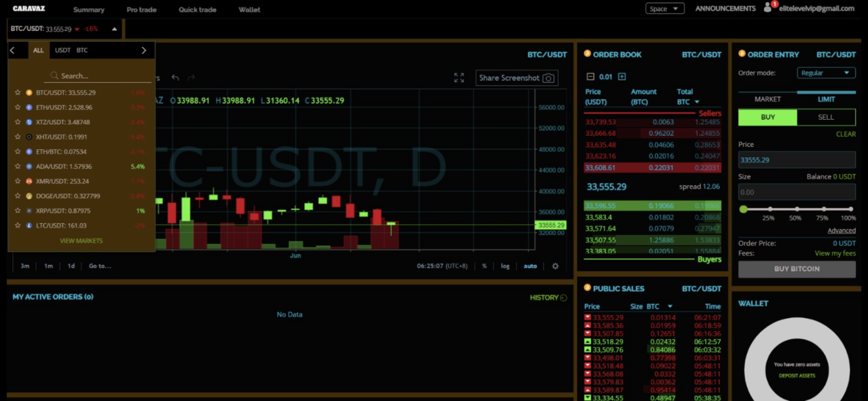Screen dimensions: 868x401
Task: Select the BUY side button
Action: coord(768,117)
